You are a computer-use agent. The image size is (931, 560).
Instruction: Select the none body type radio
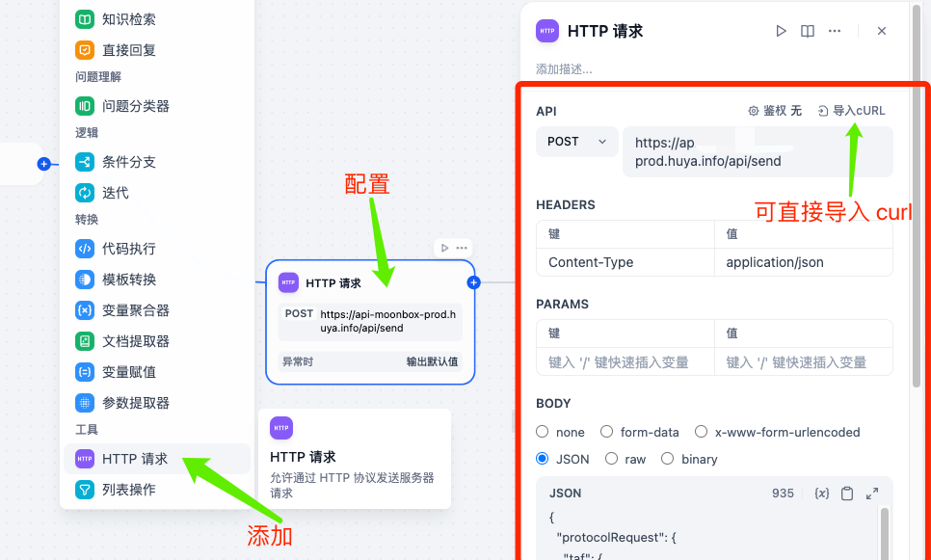click(x=543, y=432)
